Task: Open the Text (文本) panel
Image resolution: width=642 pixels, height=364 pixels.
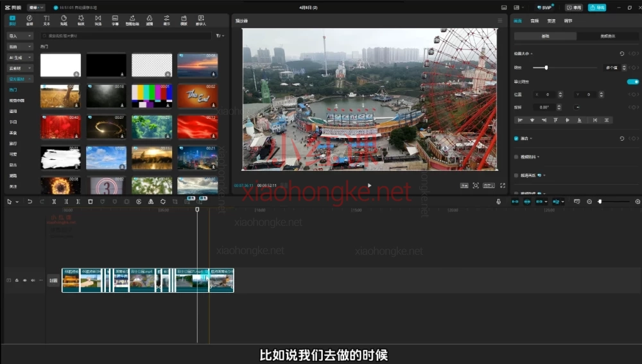Action: 47,21
